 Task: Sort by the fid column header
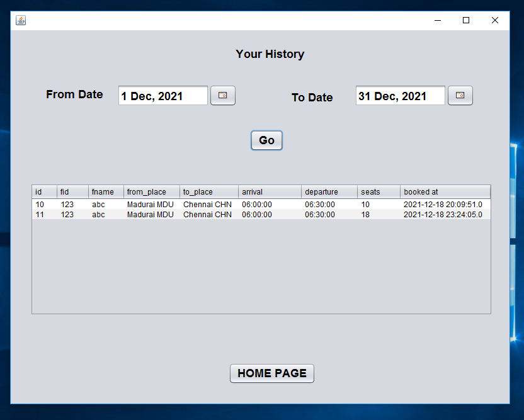(72, 192)
